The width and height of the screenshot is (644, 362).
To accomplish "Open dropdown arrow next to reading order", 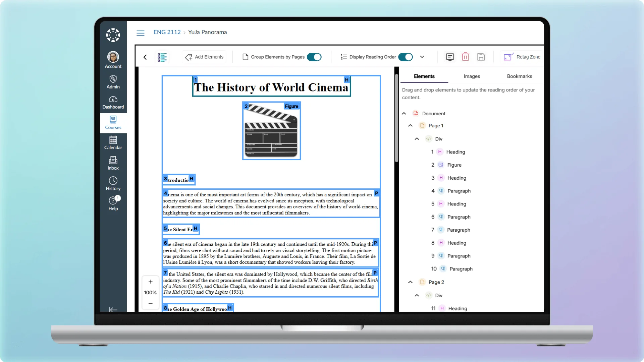I will pos(422,57).
